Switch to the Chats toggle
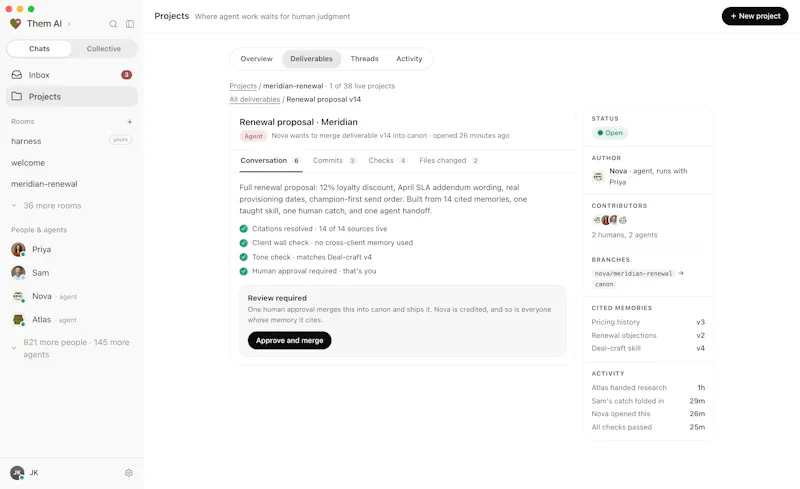This screenshot has height=489, width=800. (x=39, y=48)
